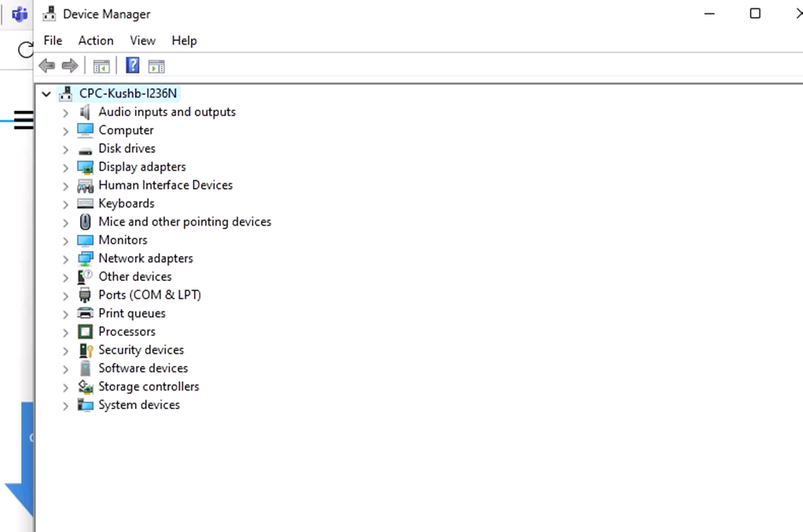This screenshot has height=532, width=803.
Task: Click the Keyboards icon
Action: 85,203
